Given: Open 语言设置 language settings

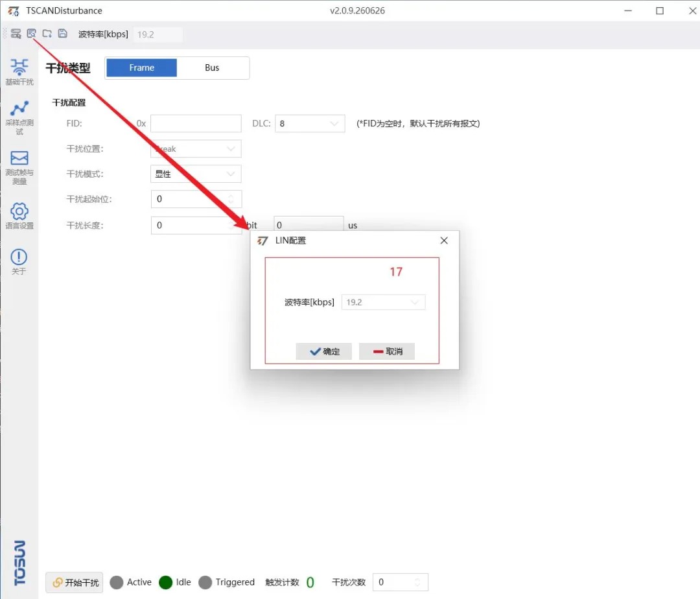Looking at the screenshot, I should (19, 216).
